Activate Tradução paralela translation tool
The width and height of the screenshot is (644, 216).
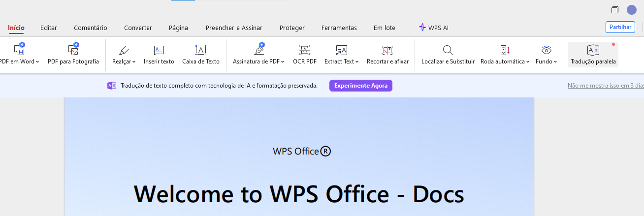[x=593, y=54]
